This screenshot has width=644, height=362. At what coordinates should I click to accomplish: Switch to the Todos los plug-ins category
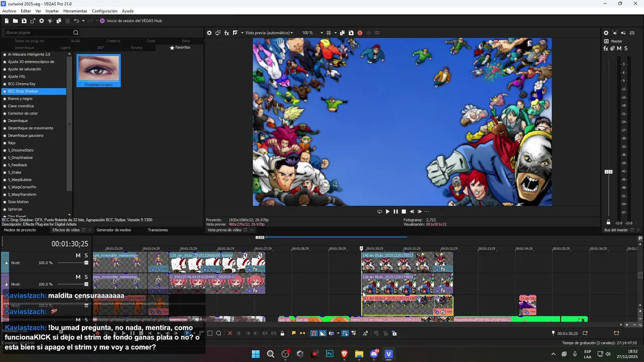click(x=29, y=41)
